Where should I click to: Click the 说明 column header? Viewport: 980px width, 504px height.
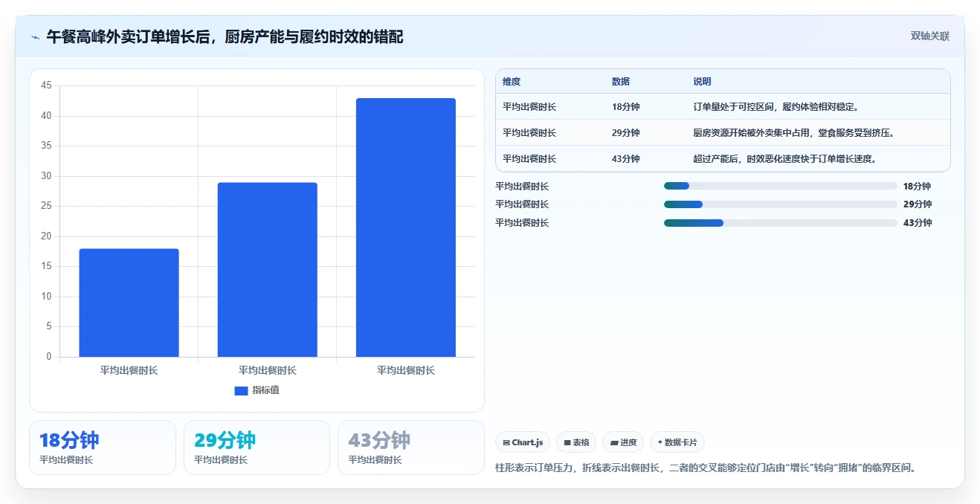click(x=703, y=82)
